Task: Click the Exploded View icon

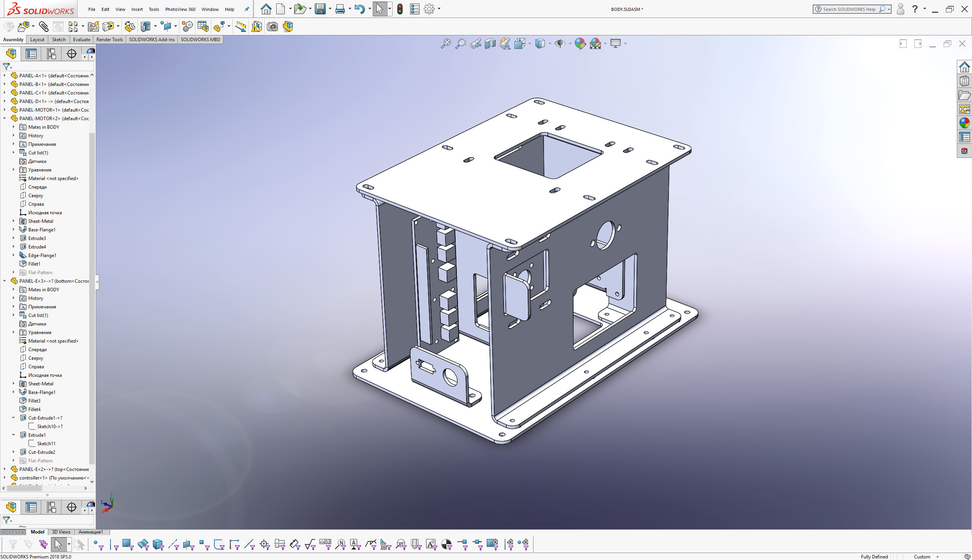Action: [x=219, y=26]
